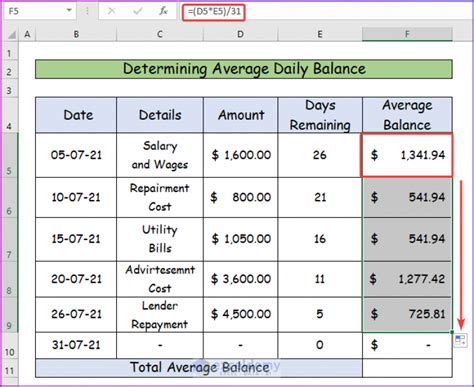Select the 'Utility Bills' cell

(160, 239)
